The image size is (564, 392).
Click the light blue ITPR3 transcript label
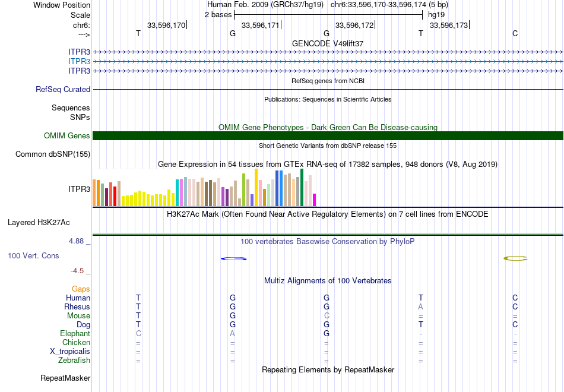coord(79,61)
